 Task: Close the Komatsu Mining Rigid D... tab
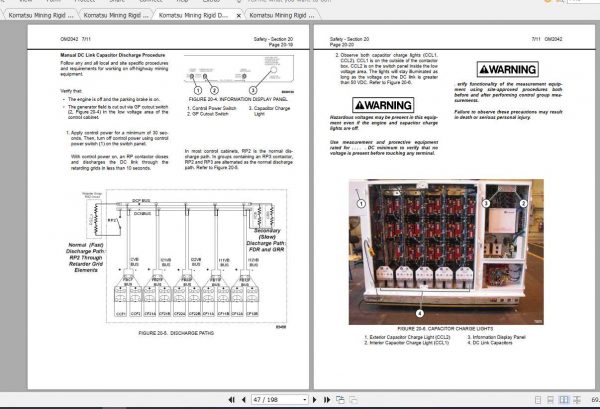click(x=238, y=16)
